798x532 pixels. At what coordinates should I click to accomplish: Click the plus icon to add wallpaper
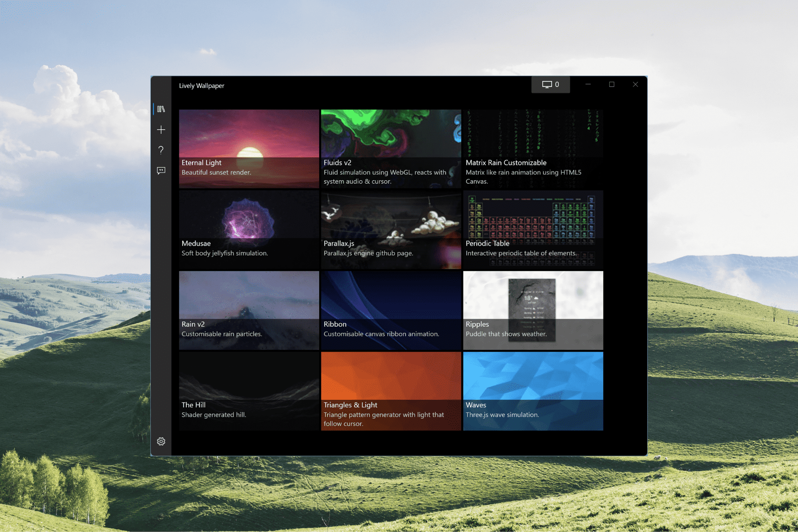[161, 130]
